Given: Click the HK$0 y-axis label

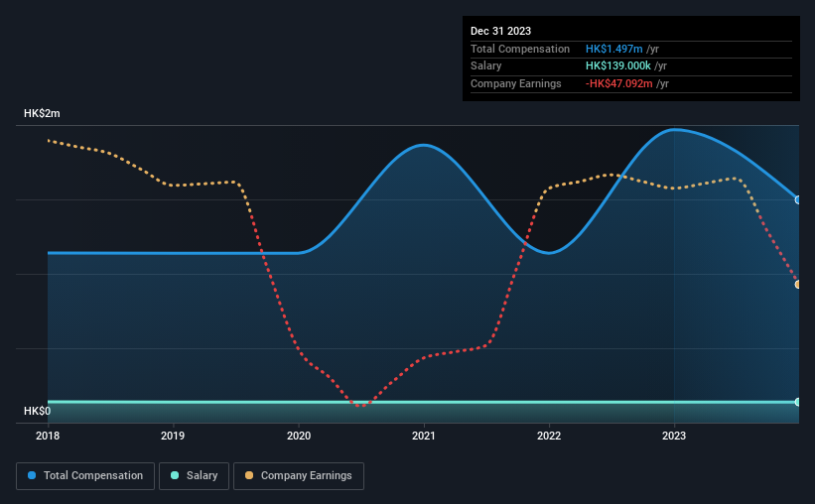Looking at the screenshot, I should pyautogui.click(x=38, y=411).
